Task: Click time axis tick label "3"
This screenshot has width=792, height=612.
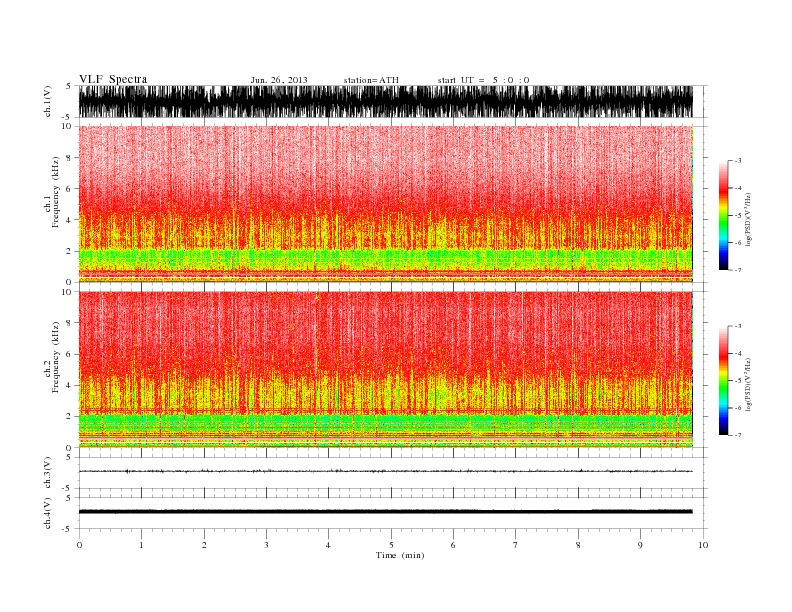Action: 266,545
